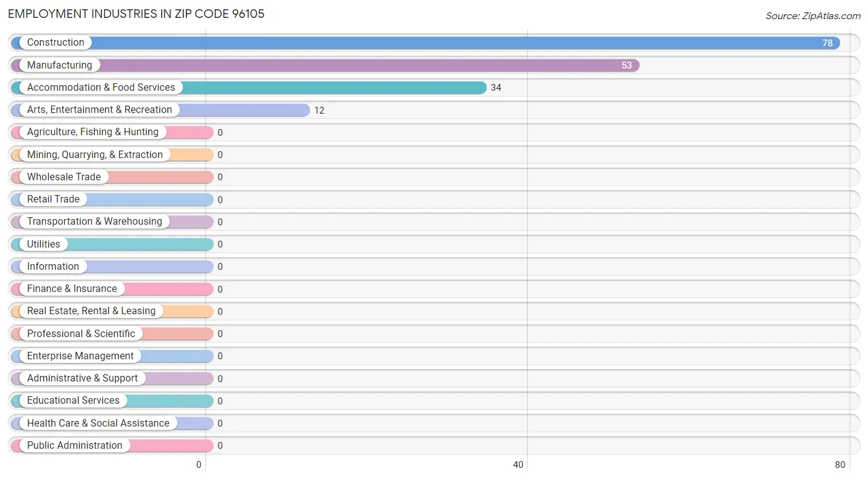Click the Manufacturing value 53

[x=627, y=65]
